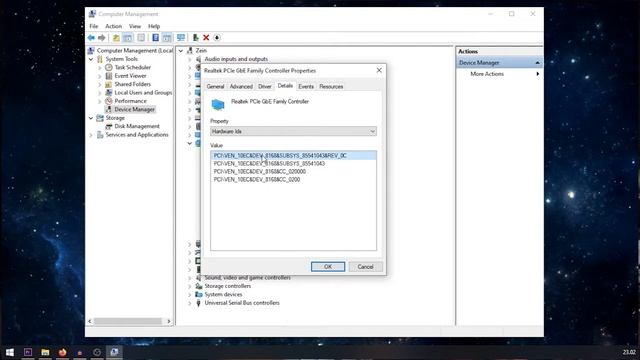
Task: Click left arrow of tree horizontal scrollbar
Action: (90, 321)
